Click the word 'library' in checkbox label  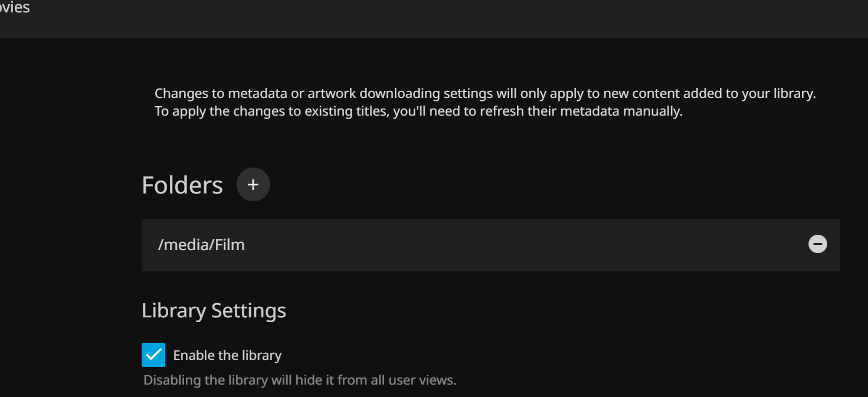click(x=261, y=355)
